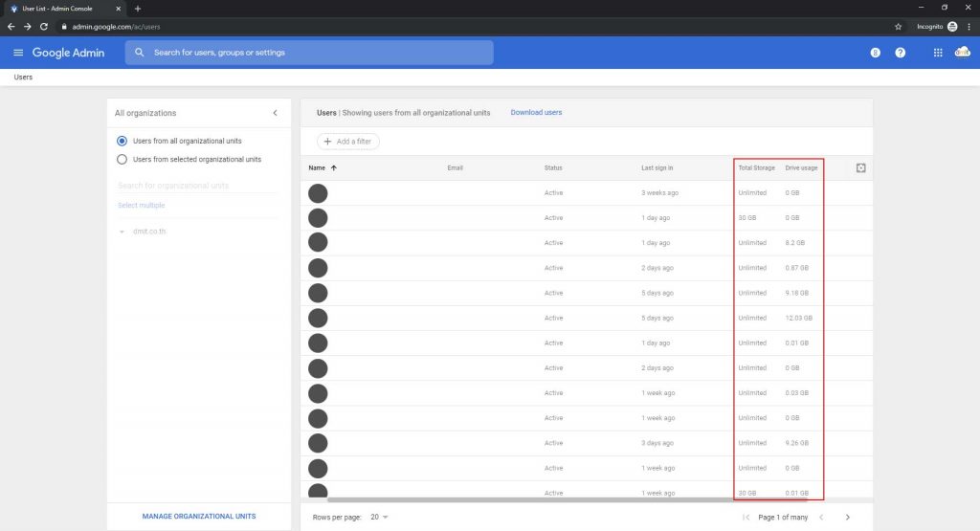Screen dimensions: 980x531
Task: Select avatar of user signed in 3 weeks ago
Action: pyautogui.click(x=318, y=193)
